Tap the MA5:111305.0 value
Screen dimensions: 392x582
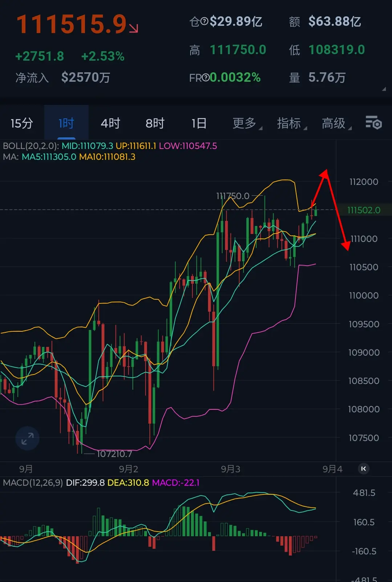[49, 157]
